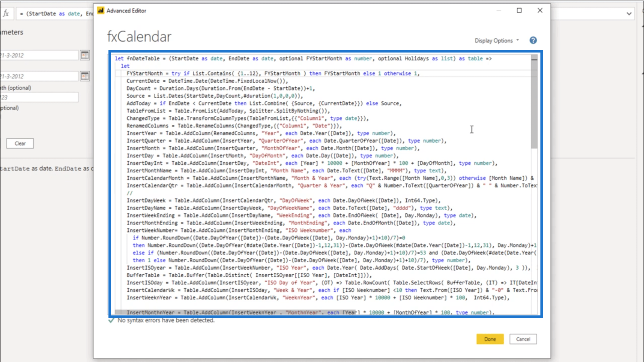Image resolution: width=644 pixels, height=362 pixels.
Task: Click the 'CurrentDate = DateTime.Date' code line
Action: 207,81
